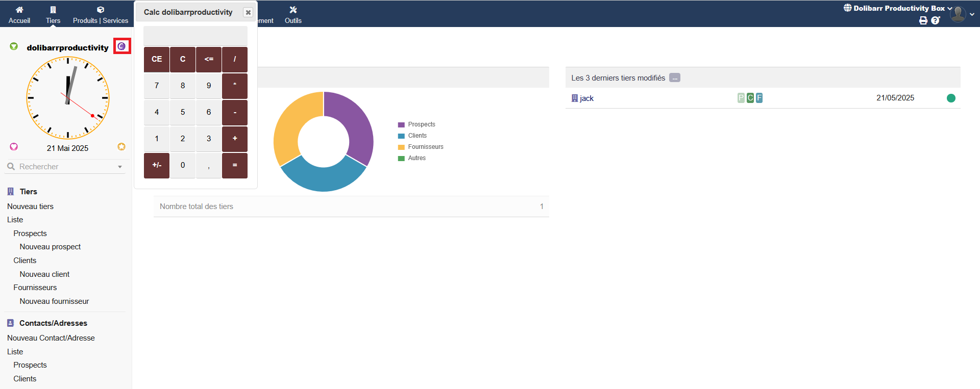Image resolution: width=980 pixels, height=389 pixels.
Task: Open the Accueil home menu
Action: coord(19,14)
